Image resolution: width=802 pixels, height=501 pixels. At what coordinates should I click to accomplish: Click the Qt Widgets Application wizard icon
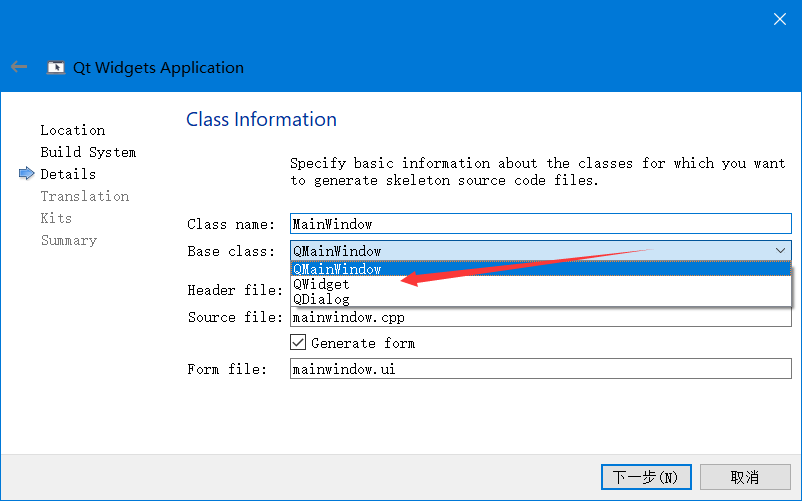point(56,67)
